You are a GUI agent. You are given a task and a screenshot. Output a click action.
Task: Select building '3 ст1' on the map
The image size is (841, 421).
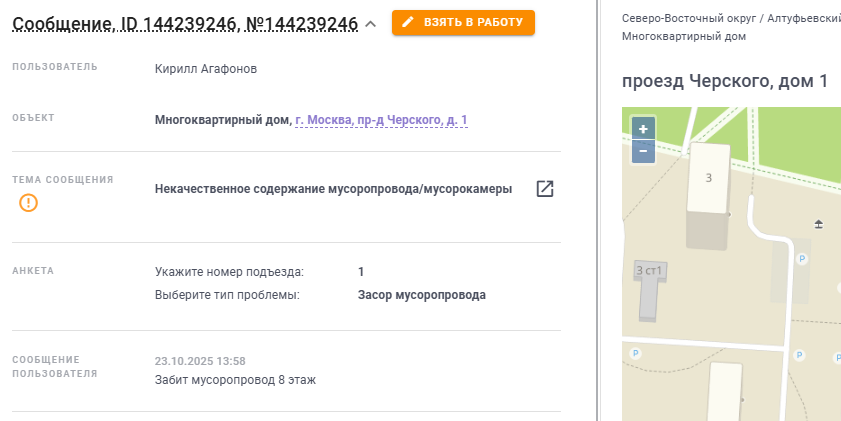(x=650, y=272)
